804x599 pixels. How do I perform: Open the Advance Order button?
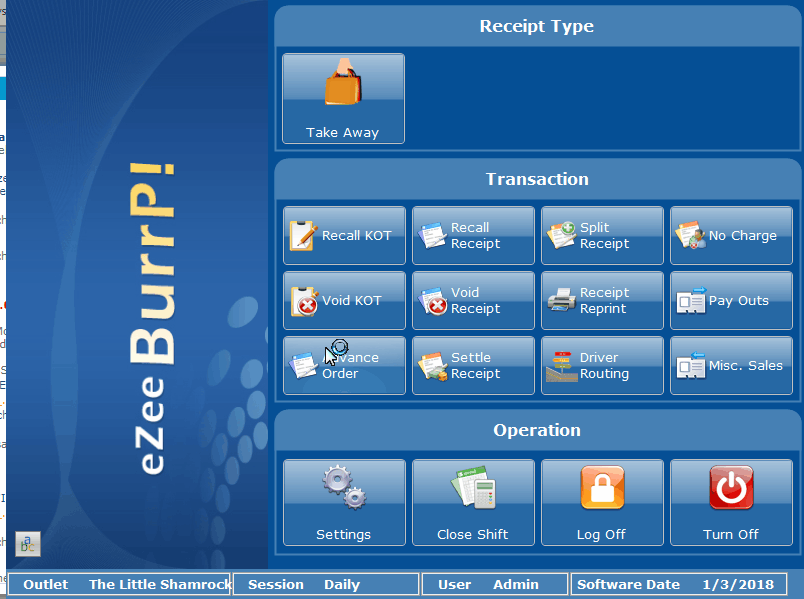tap(344, 366)
